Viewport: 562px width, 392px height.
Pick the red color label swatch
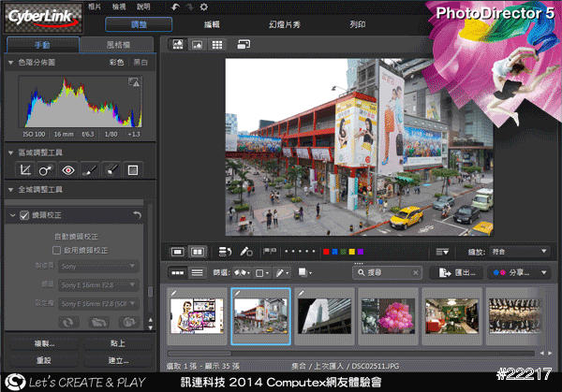coord(324,251)
